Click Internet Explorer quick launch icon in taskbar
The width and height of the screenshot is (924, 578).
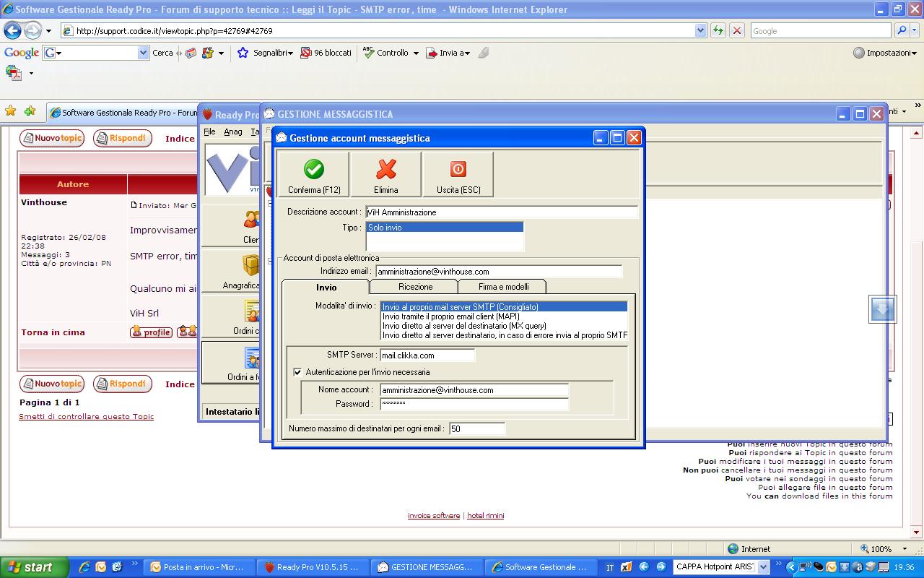84,567
